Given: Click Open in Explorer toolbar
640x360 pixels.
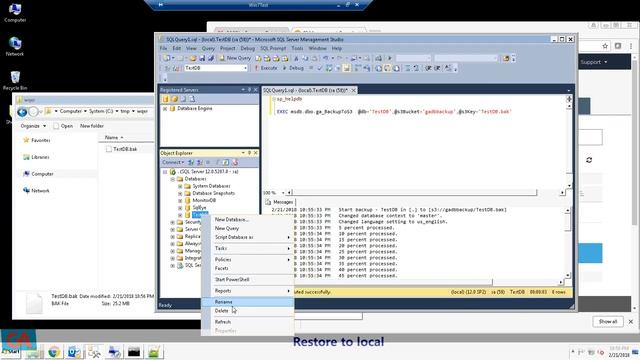Looking at the screenshot, I should pyautogui.click(x=63, y=126).
